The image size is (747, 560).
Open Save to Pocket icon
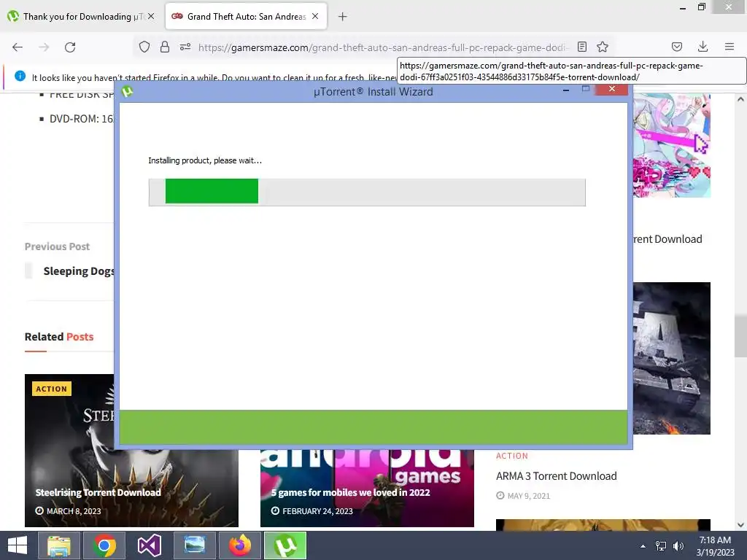677,47
